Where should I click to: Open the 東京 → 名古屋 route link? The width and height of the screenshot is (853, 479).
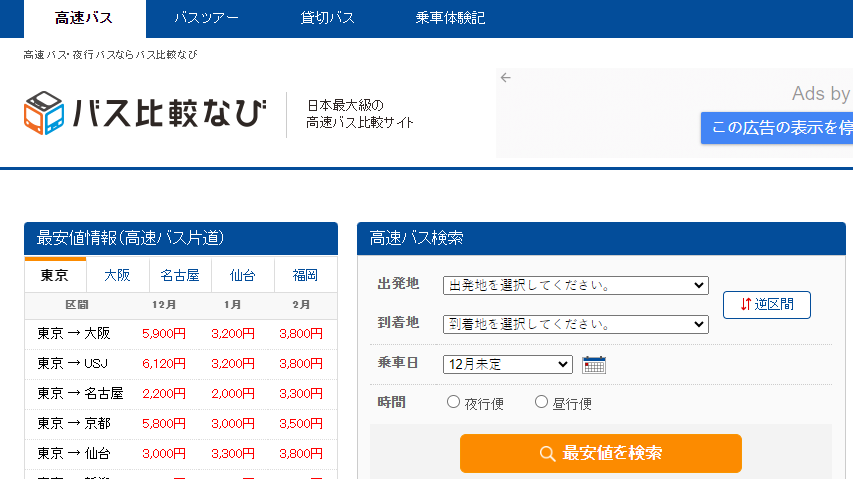click(81, 393)
